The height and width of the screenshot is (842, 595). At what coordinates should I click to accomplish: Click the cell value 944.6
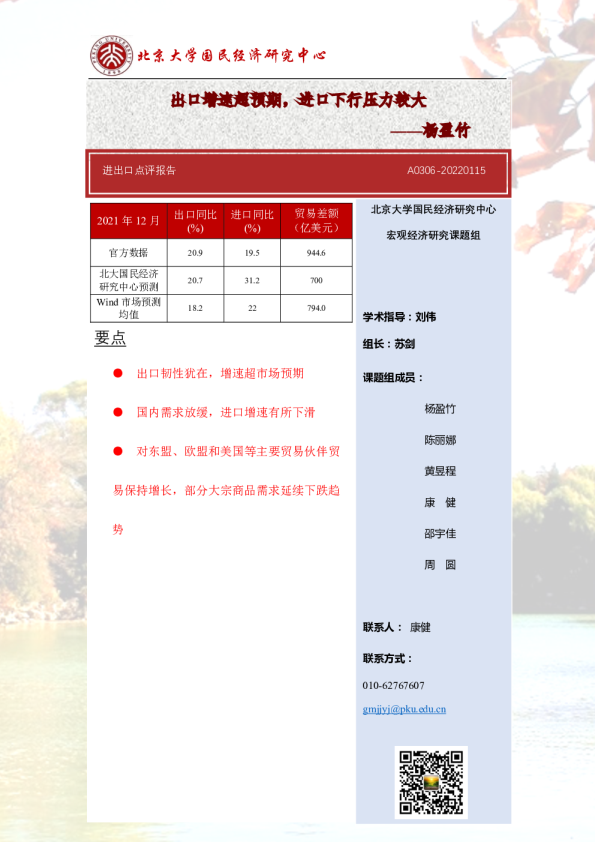click(x=316, y=253)
